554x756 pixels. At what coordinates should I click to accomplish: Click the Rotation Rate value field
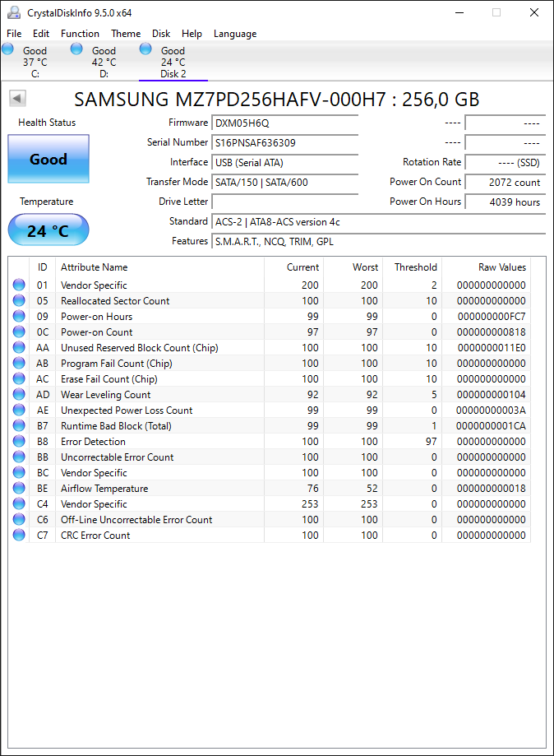[506, 163]
